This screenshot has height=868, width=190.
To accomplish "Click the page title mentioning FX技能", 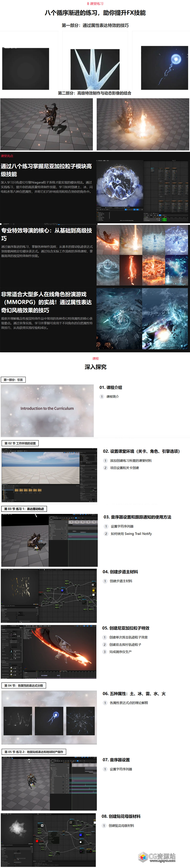I will click(x=95, y=13).
